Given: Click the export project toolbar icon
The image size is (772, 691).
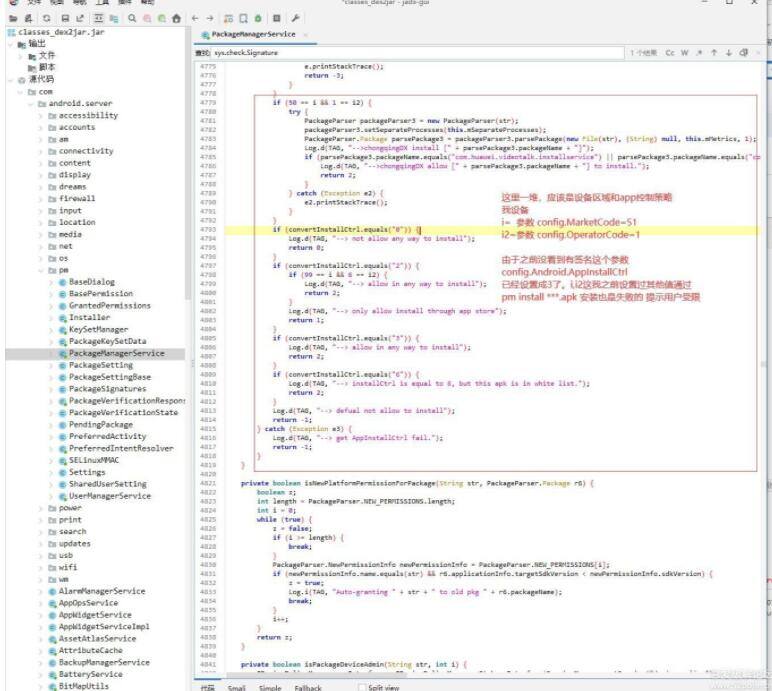Looking at the screenshot, I should tap(80, 19).
